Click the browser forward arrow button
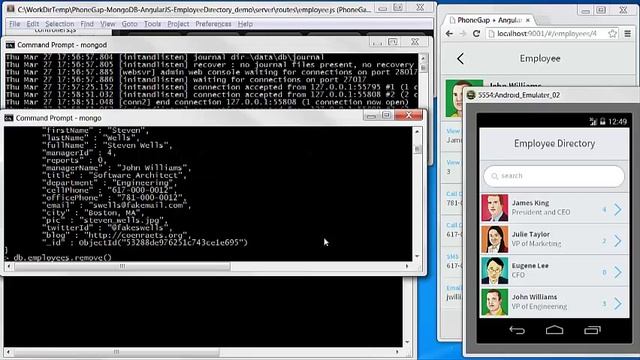This screenshot has width=640, height=360. 462,34
